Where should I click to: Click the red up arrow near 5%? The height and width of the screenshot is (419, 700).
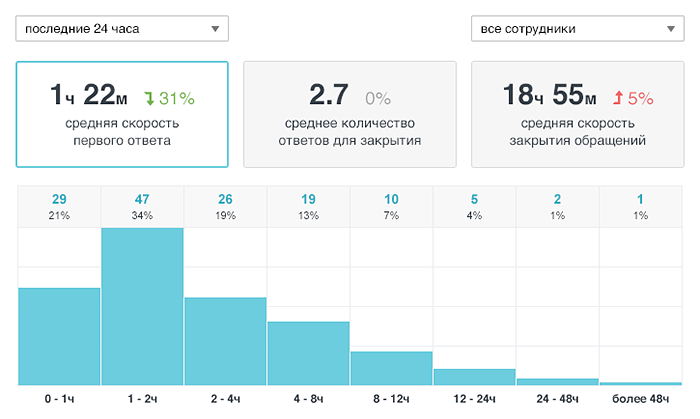pos(618,98)
